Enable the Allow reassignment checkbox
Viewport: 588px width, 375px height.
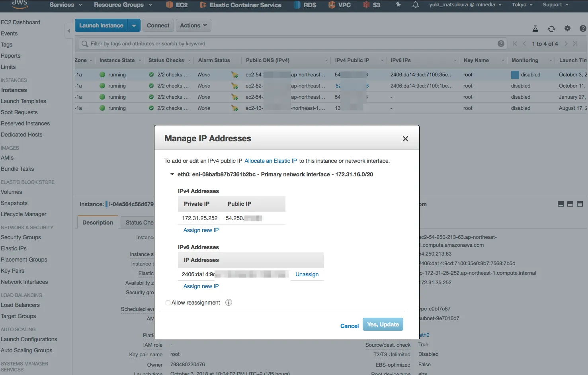click(168, 303)
